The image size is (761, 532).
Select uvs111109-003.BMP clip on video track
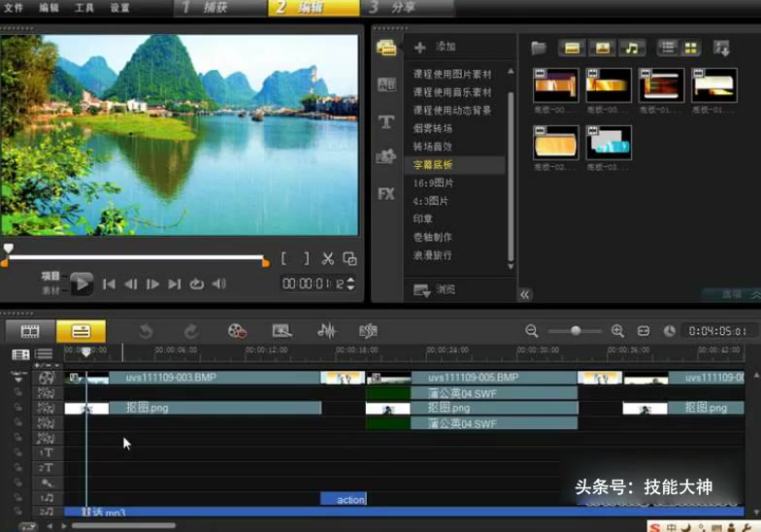(192, 378)
